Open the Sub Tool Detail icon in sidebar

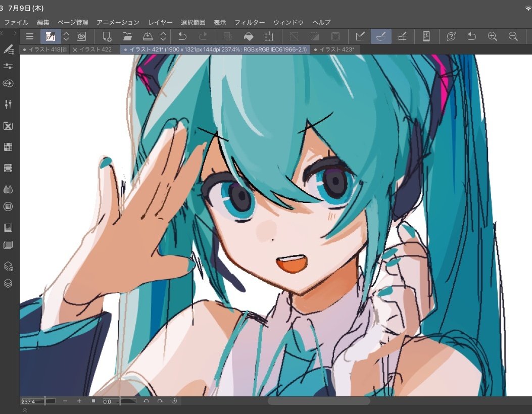[x=8, y=104]
